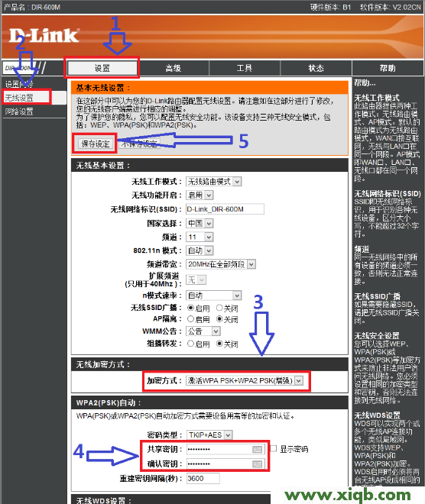Open the 国家选择 dropdown
The image size is (425, 504).
click(x=200, y=224)
